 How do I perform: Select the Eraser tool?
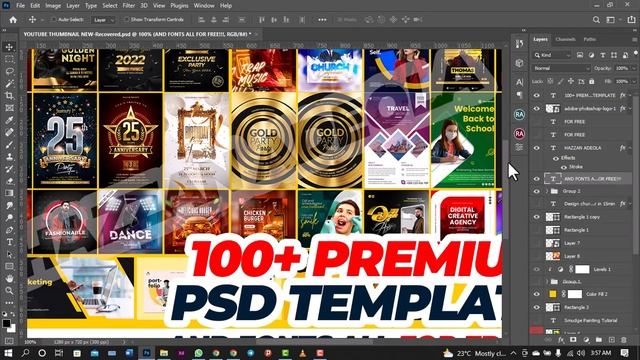tap(9, 181)
